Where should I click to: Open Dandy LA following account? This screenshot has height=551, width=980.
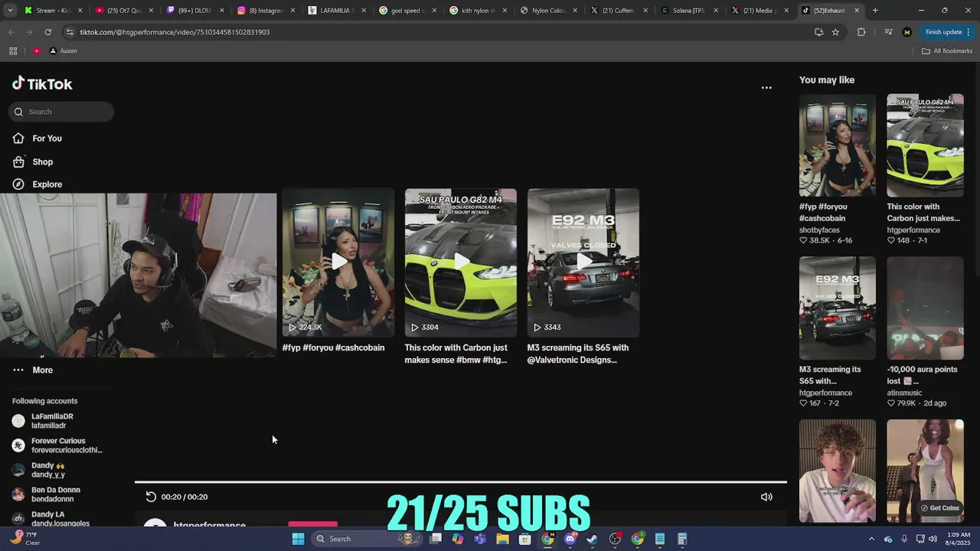pos(51,519)
